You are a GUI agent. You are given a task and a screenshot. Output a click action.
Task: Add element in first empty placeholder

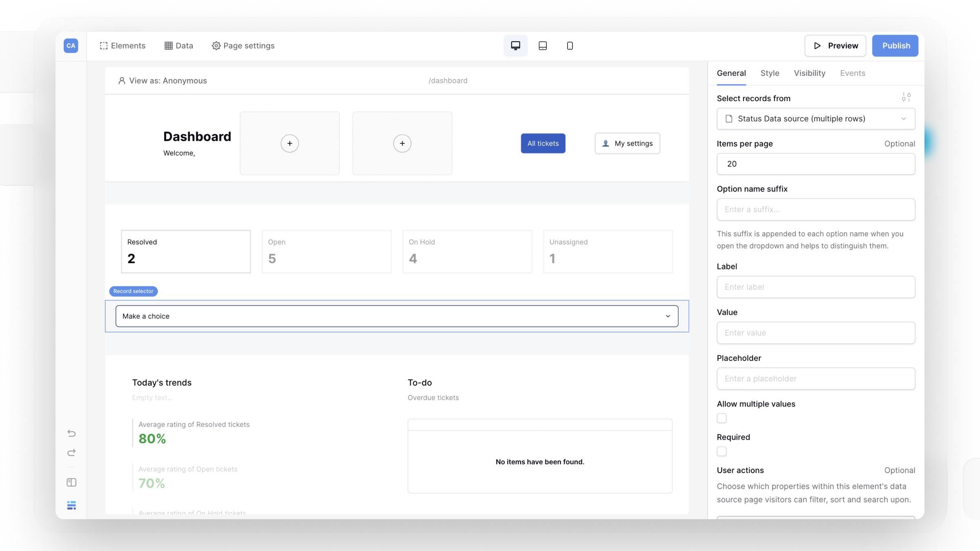(x=290, y=143)
